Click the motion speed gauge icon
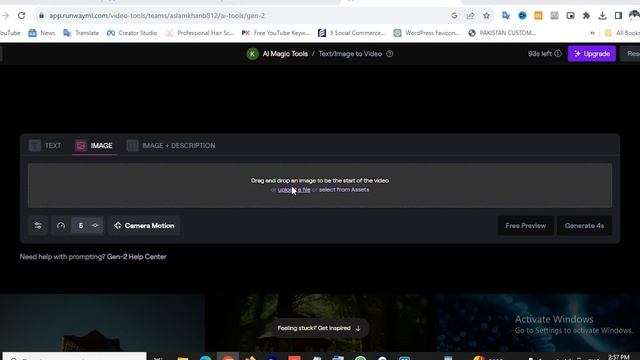The image size is (640, 360). (61, 225)
